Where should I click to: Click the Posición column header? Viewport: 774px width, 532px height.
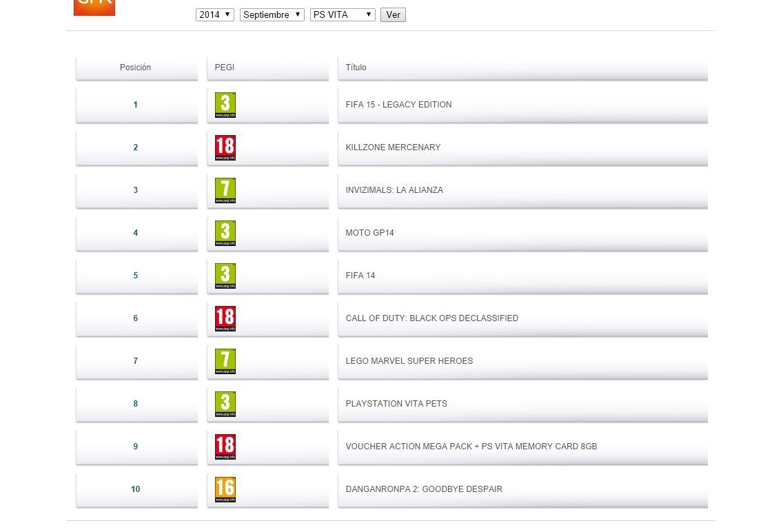(136, 68)
